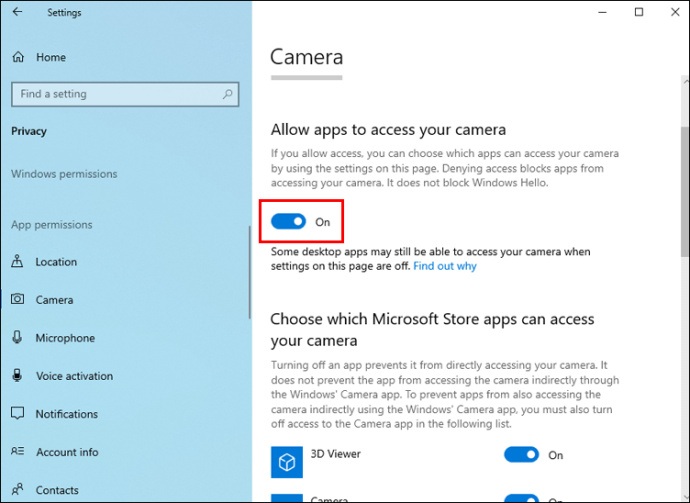Open Home from the sidebar
Image resolution: width=690 pixels, height=503 pixels.
[x=39, y=57]
